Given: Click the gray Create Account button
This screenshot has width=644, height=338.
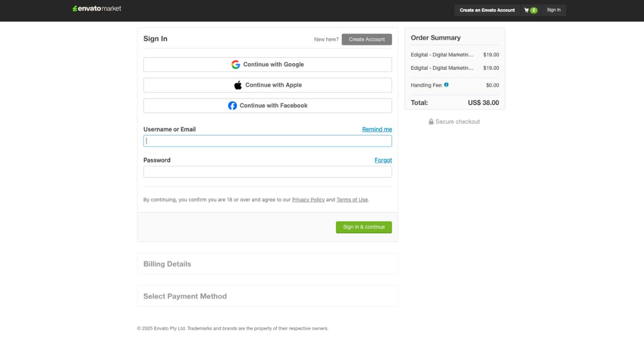Looking at the screenshot, I should (367, 39).
